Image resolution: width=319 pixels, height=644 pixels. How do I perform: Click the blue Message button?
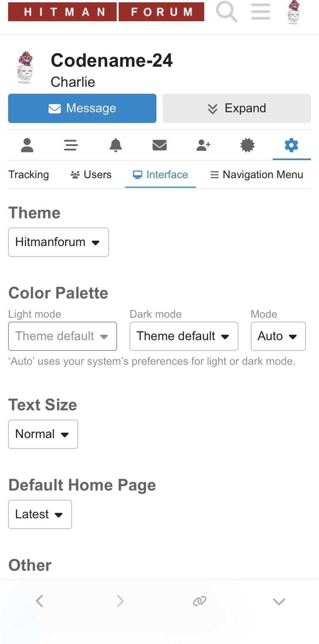tap(82, 108)
